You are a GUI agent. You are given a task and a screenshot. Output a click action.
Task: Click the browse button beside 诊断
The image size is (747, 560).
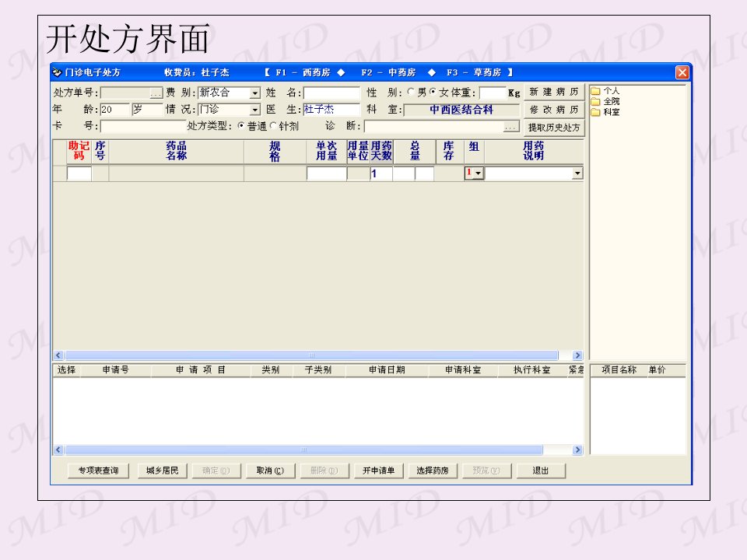pyautogui.click(x=511, y=127)
